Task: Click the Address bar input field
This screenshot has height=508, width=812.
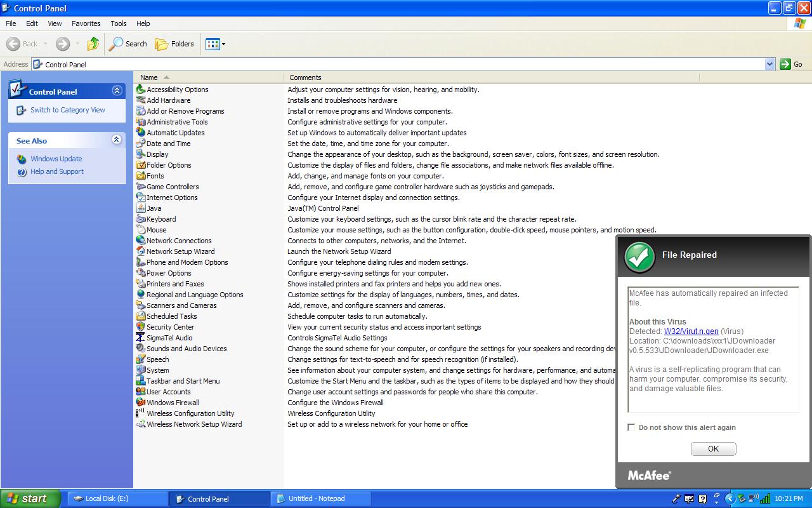Action: (398, 64)
